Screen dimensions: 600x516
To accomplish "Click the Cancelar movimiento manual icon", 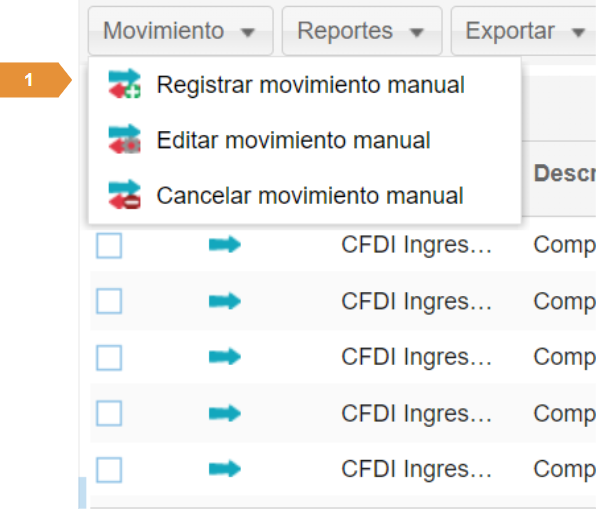I will click(x=125, y=194).
